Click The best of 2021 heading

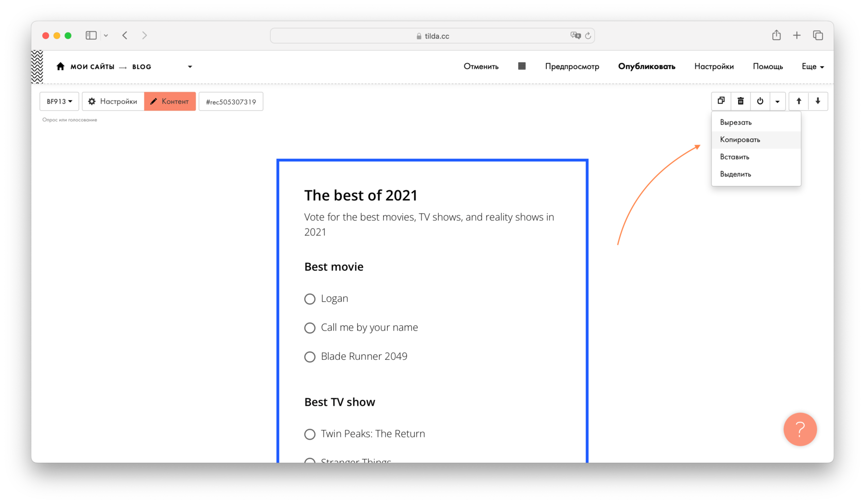[x=361, y=195]
